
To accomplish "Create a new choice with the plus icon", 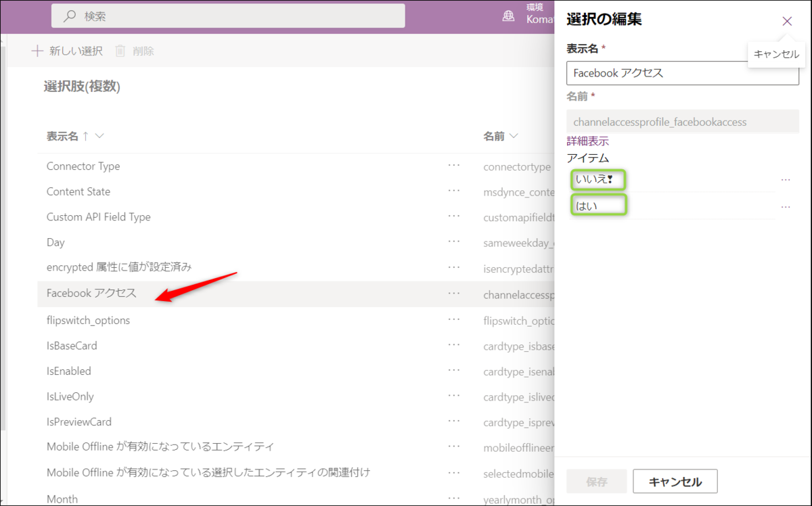I will (37, 50).
